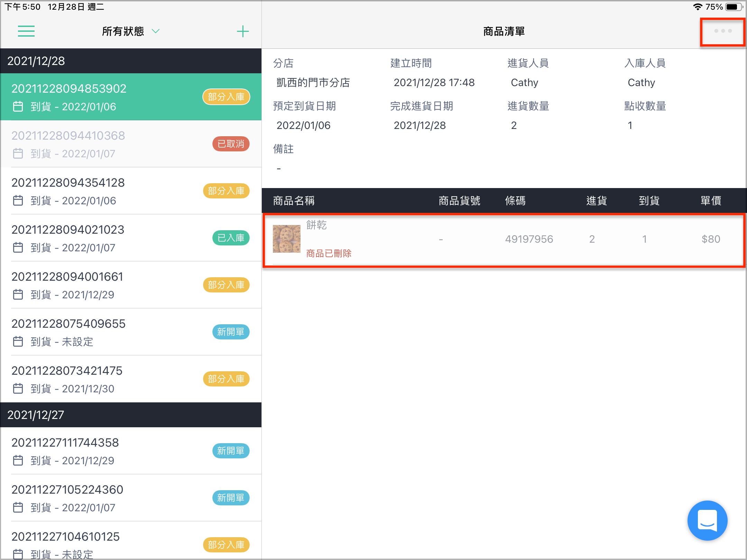Click calendar icon on order 20211227111744358
This screenshot has height=560, width=747.
pos(18,460)
